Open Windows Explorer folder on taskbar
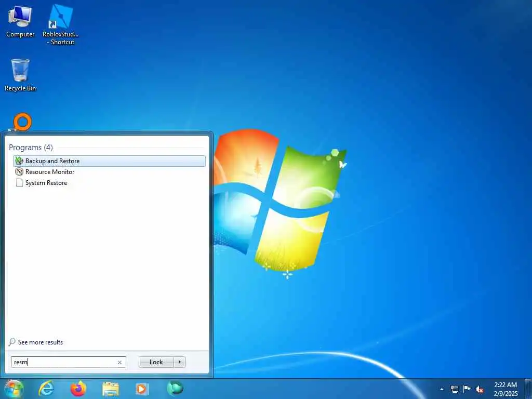 pyautogui.click(x=111, y=389)
